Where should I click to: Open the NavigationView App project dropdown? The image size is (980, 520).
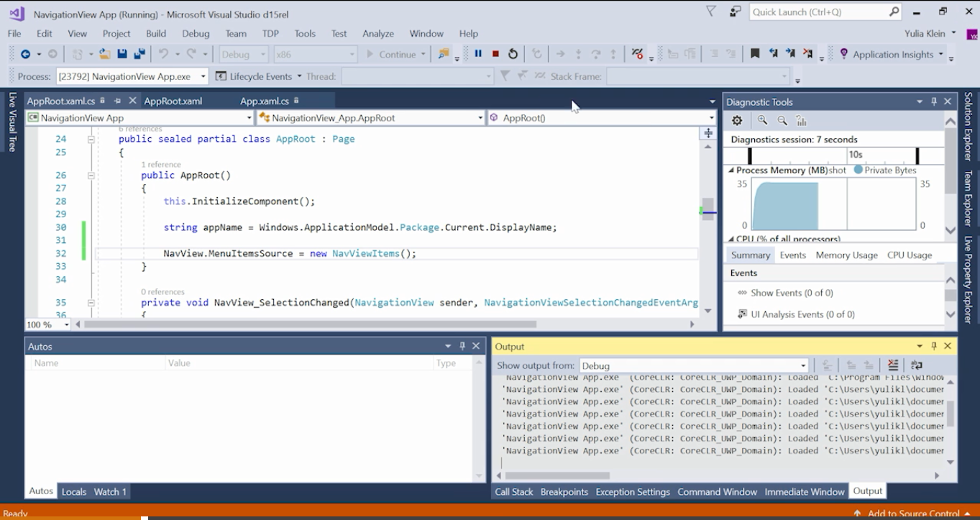point(139,117)
